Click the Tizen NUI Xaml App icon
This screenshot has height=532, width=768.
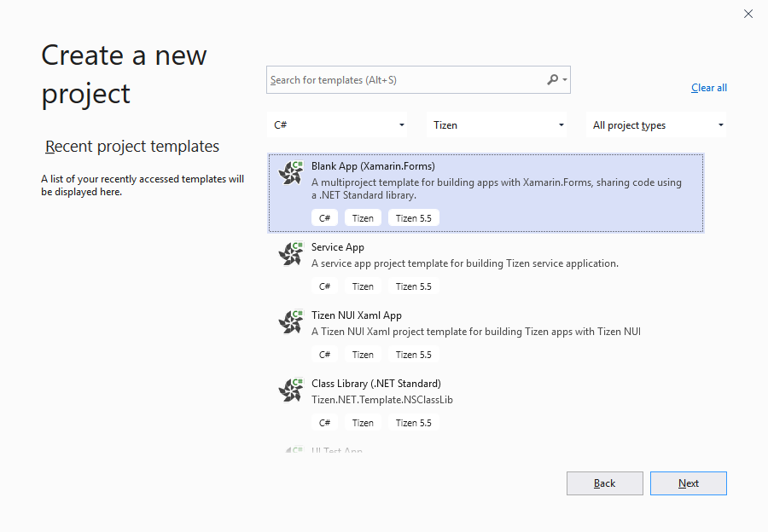[x=291, y=322]
